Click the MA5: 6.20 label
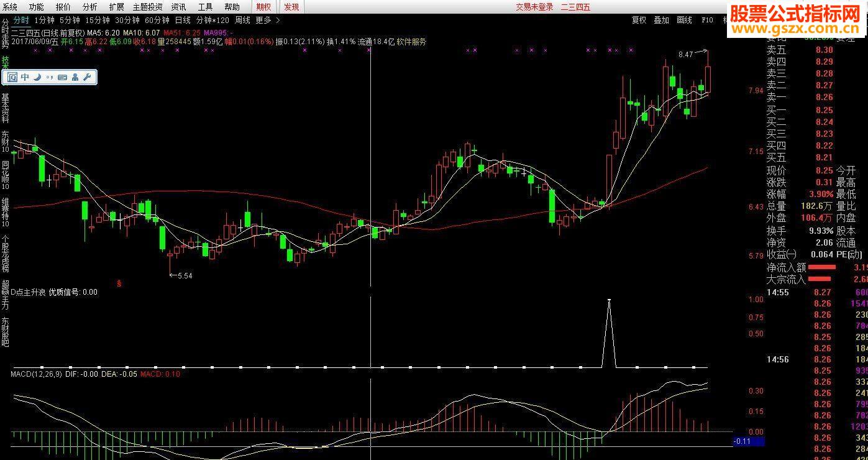Viewport: 868px width, 460px height. coord(103,32)
